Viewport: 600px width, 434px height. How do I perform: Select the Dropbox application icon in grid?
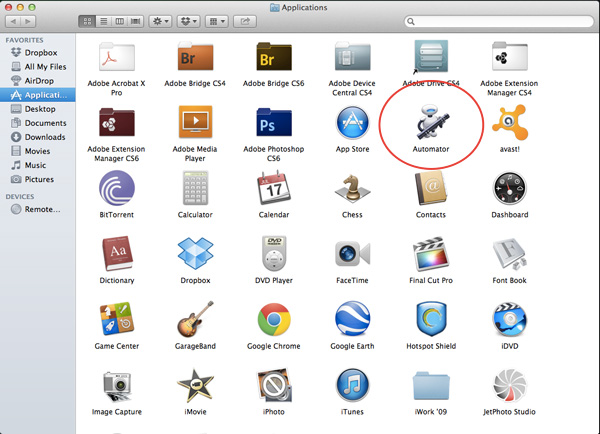[x=195, y=253]
